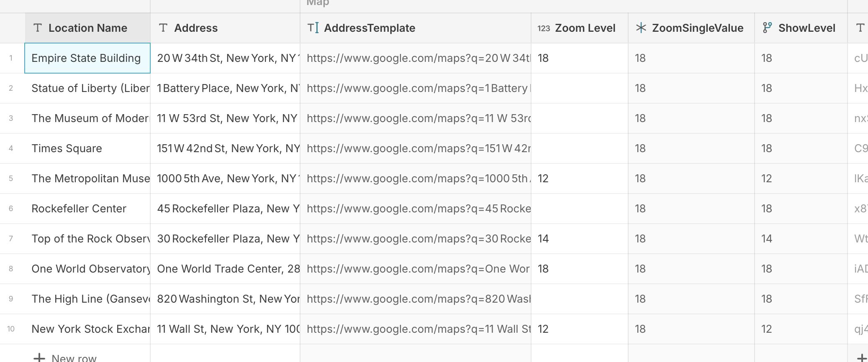The height and width of the screenshot is (362, 868).
Task: Open the ShowLevel column header menu
Action: click(801, 28)
